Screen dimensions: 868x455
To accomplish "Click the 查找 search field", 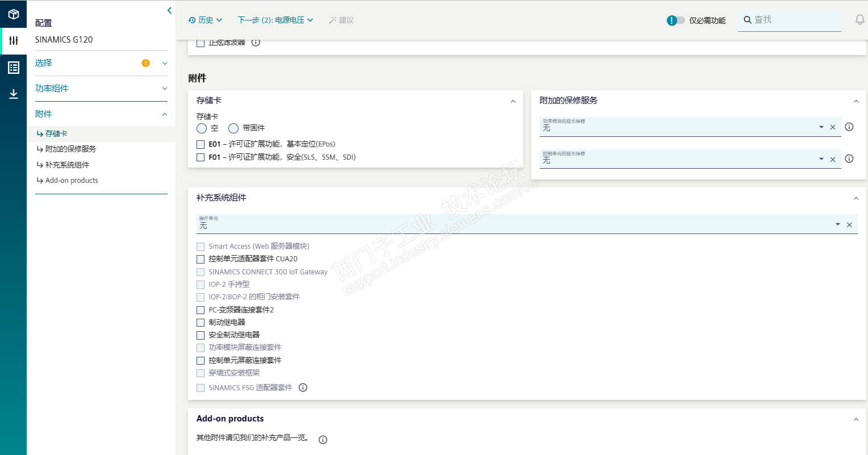I will [790, 20].
